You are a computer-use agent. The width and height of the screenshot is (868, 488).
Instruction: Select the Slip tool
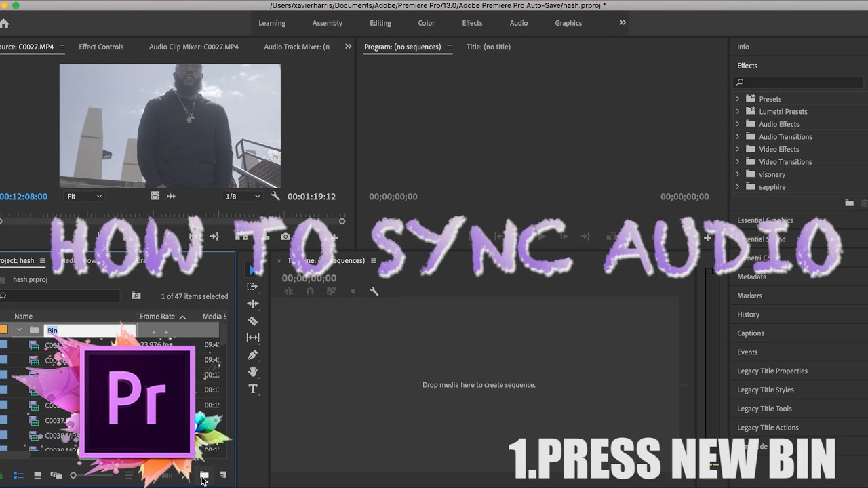click(x=253, y=338)
